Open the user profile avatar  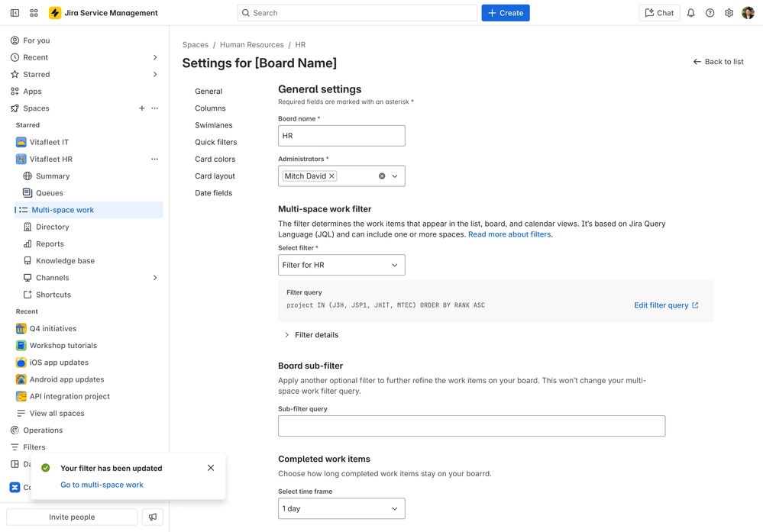pos(748,13)
